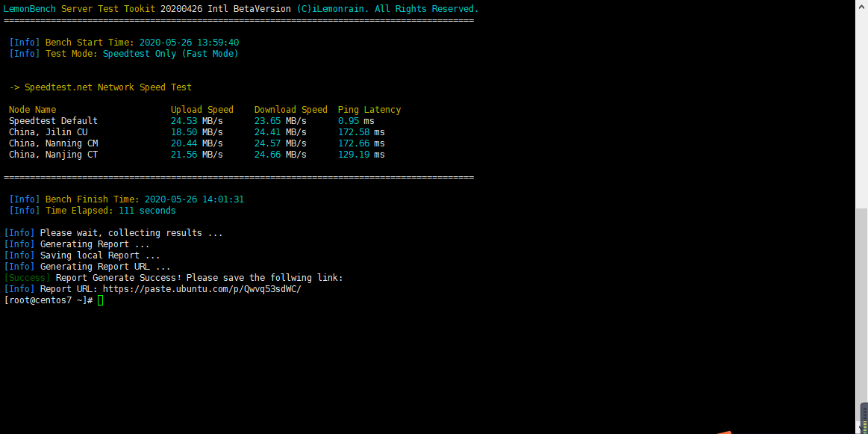Image resolution: width=868 pixels, height=434 pixels.
Task: Click the '(C)iLemonrain. All Rights Reserved.' text
Action: (387, 9)
